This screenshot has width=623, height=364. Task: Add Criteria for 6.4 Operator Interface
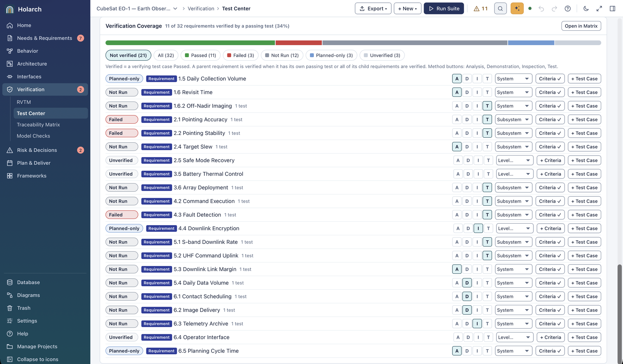coord(551,337)
